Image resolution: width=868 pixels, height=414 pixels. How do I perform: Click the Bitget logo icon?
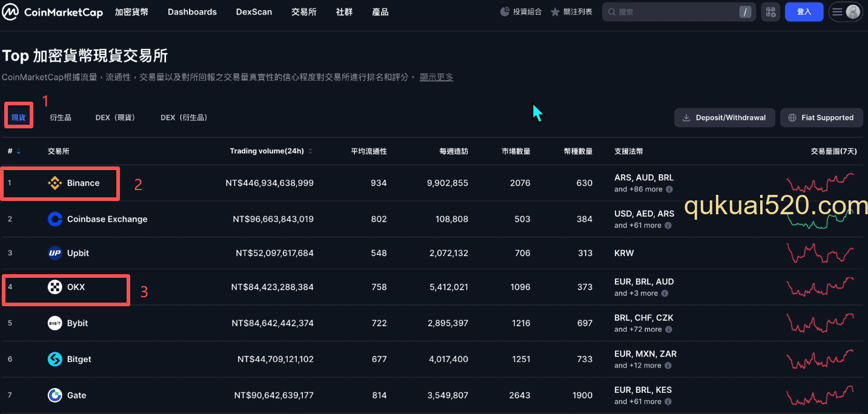coord(55,359)
